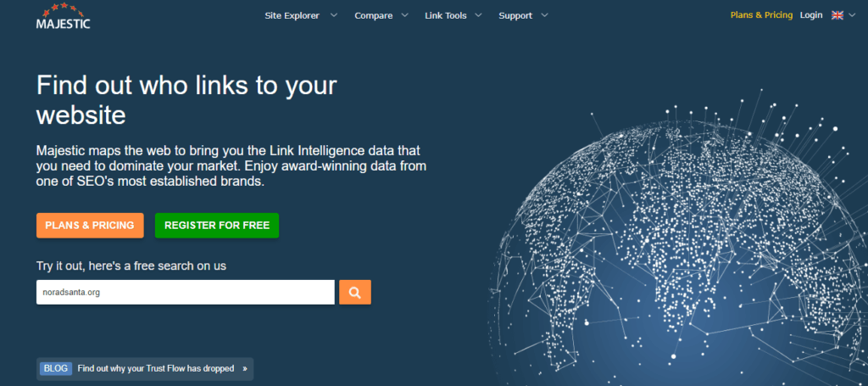Click the green REGISTER FOR FREE button
868x386 pixels.
coord(217,226)
